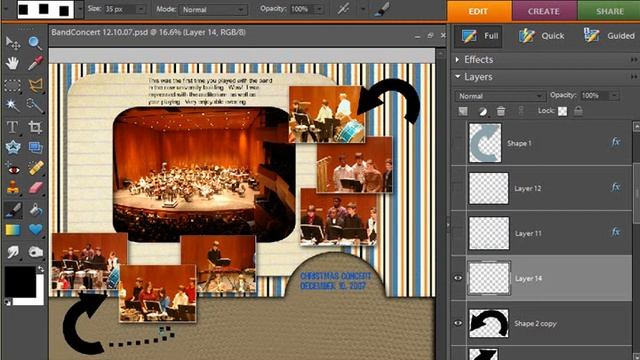Select the Brush tool in toolbox
Viewport: 640px width, 360px height.
click(x=12, y=210)
